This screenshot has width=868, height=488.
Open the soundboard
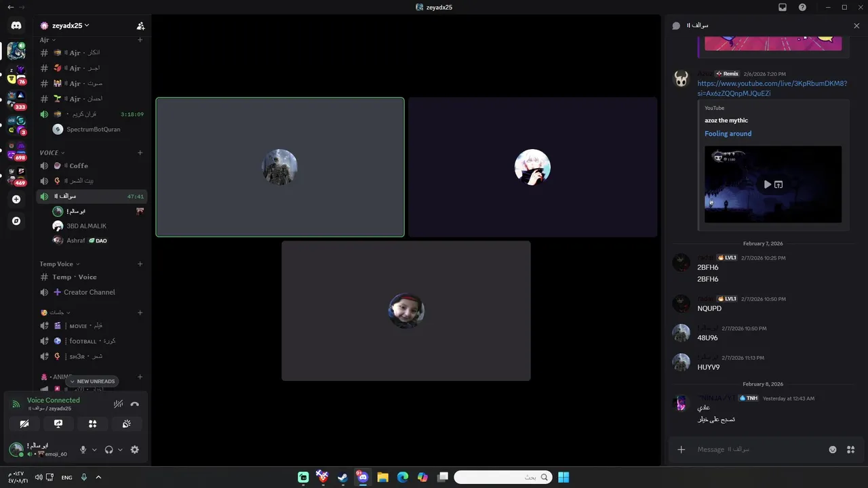(x=126, y=424)
